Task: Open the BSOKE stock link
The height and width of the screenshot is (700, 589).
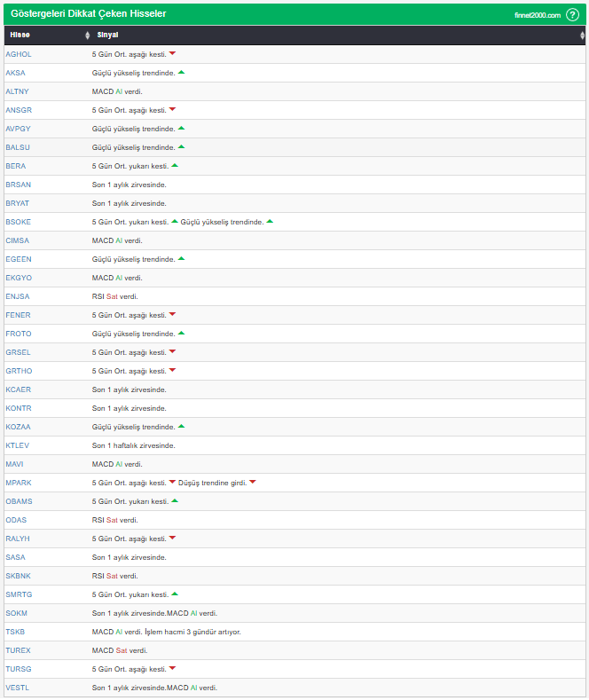Action: (18, 222)
